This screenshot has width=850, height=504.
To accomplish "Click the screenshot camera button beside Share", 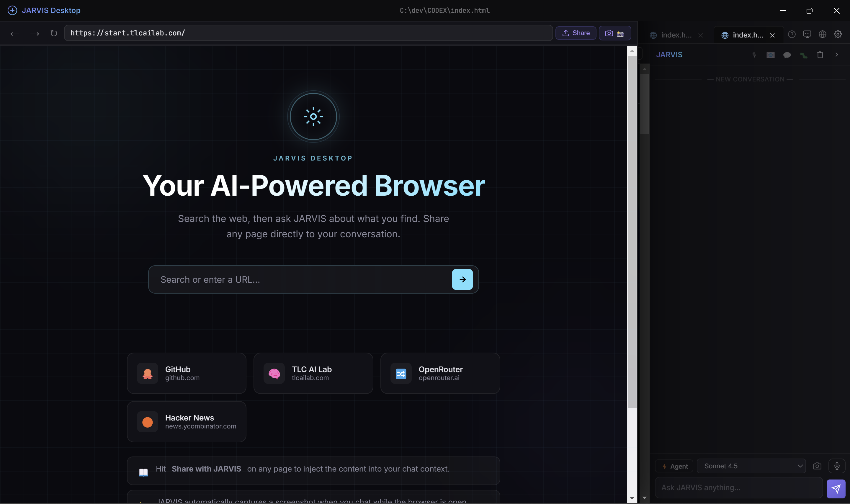I will pos(615,33).
